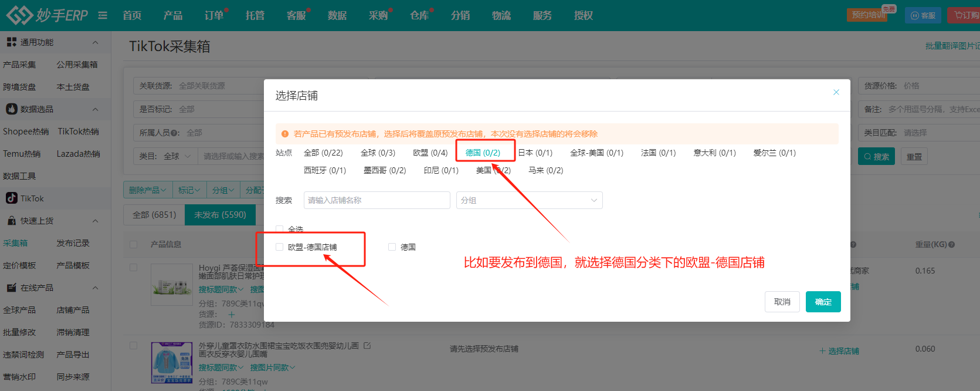This screenshot has height=391, width=980.
Task: Click the plus icon next to 货源
Action: coord(232,315)
